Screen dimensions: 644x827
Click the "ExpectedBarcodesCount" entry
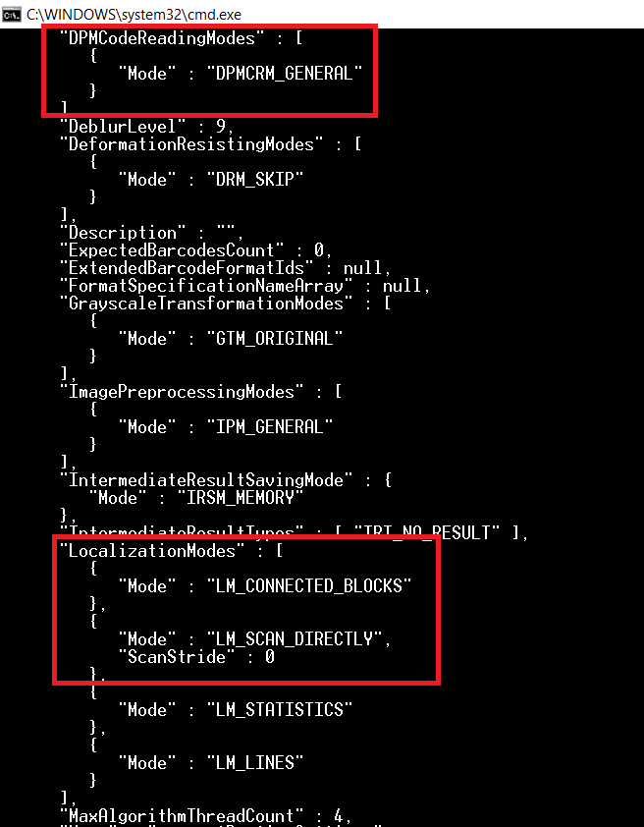click(x=195, y=250)
